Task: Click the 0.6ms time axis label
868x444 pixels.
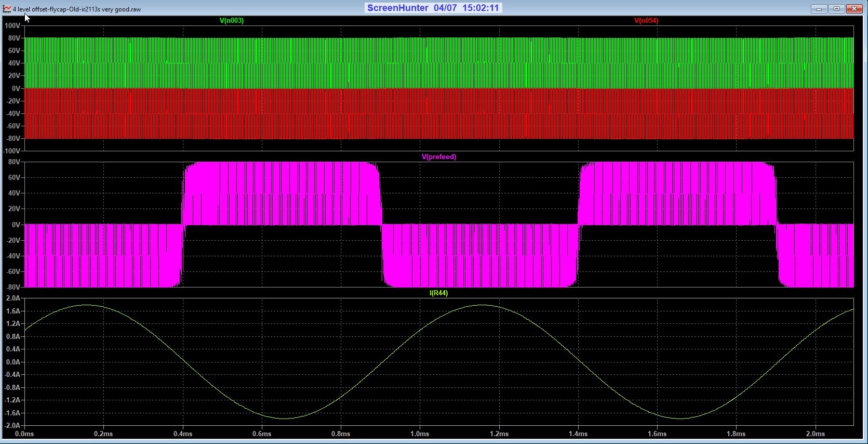Action: coord(262,434)
